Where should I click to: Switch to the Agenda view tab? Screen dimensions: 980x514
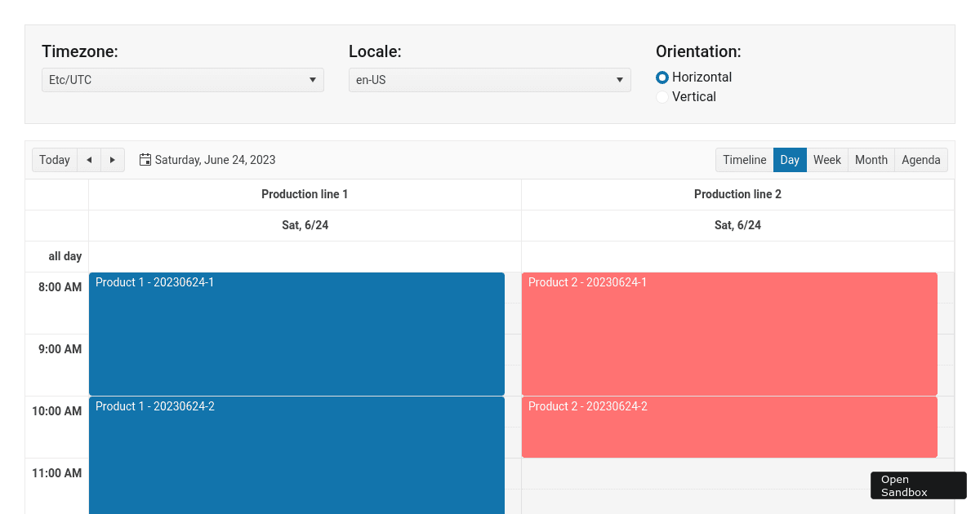[920, 160]
